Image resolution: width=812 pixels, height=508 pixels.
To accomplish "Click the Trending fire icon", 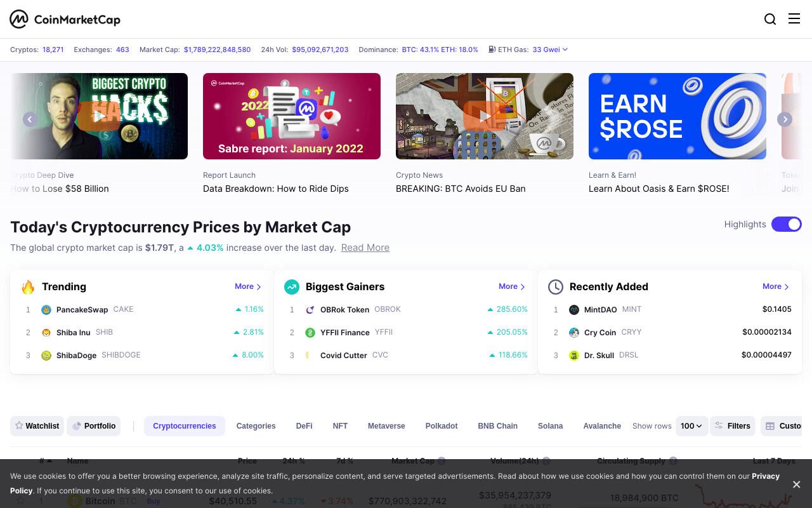I will pos(28,287).
